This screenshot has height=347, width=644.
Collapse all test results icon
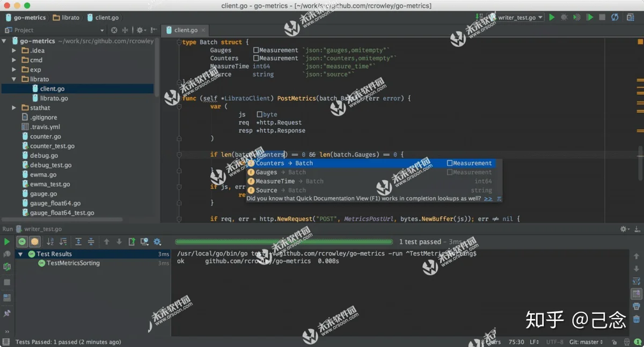tap(91, 242)
